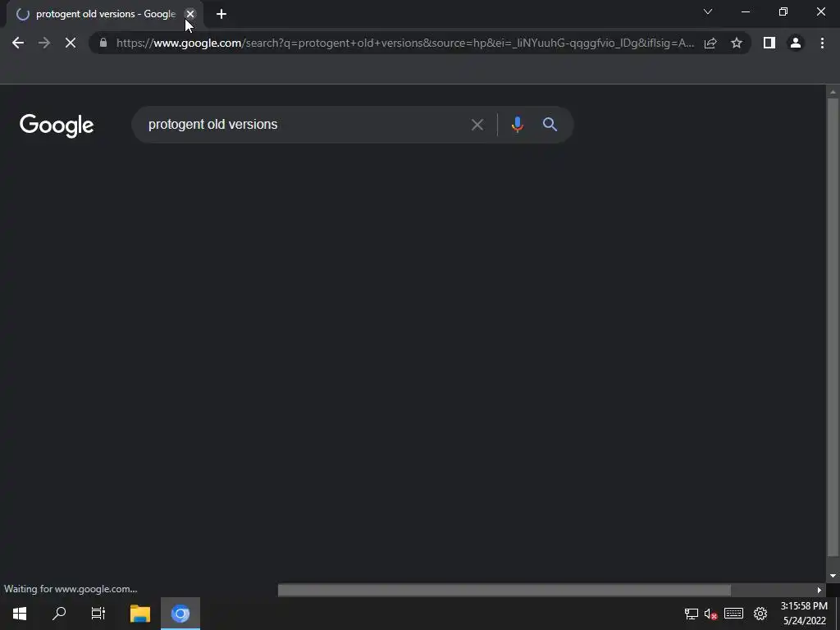Open File Explorer from taskbar

140,614
